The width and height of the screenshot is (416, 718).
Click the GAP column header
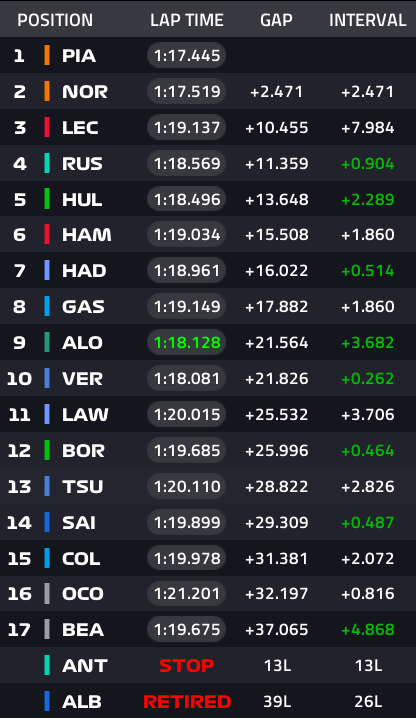276,20
